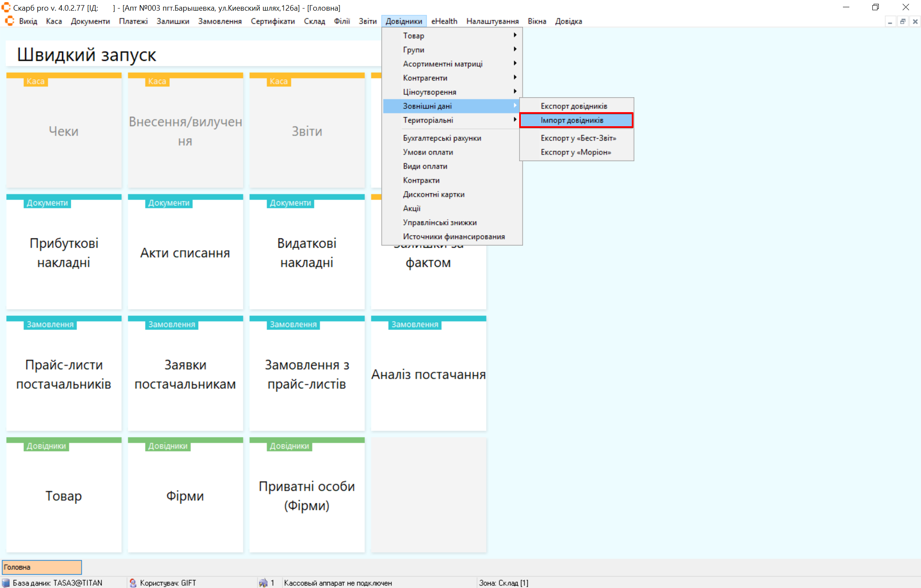This screenshot has width=921, height=588.
Task: Click the cash register icon in status bar
Action: (x=263, y=583)
